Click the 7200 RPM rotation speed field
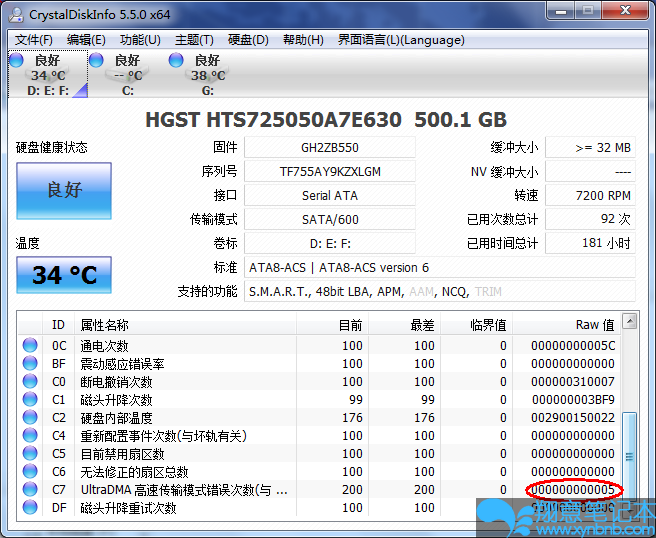 click(x=590, y=195)
